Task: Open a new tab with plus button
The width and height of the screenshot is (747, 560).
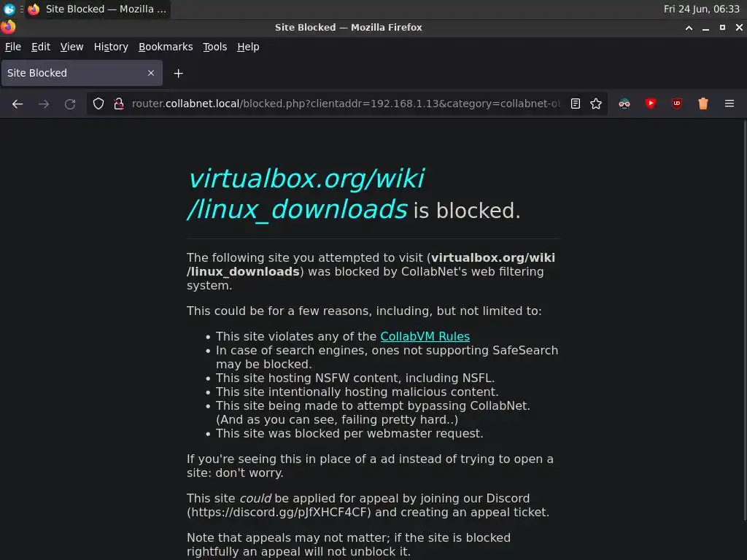Action: [x=178, y=74]
